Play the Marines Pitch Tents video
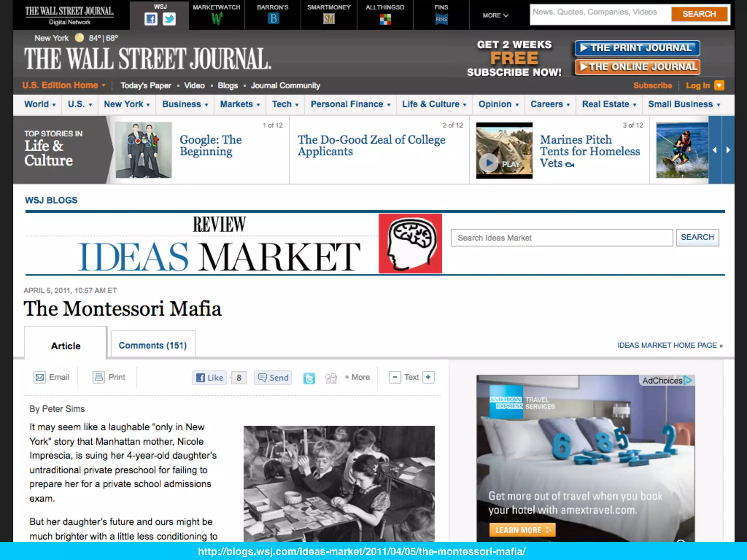747x560 pixels. [489, 163]
